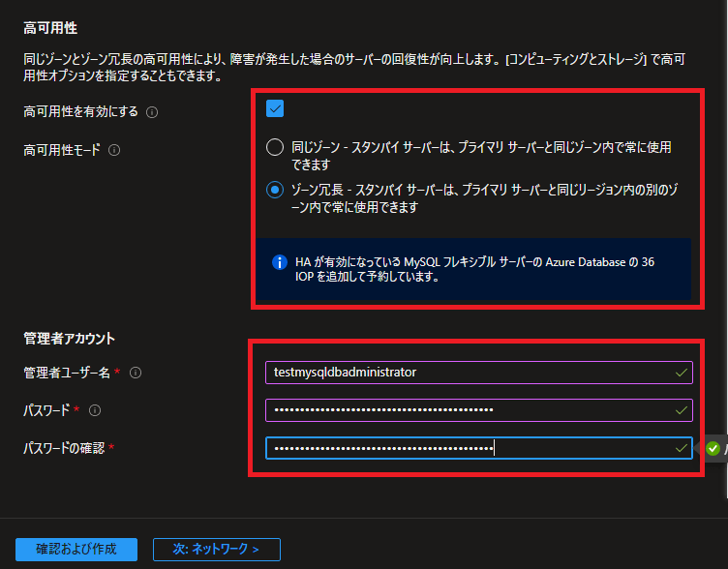The height and width of the screenshot is (569, 728).
Task: Uncheck the 高可用性を有効にする checkbox
Action: 275,108
